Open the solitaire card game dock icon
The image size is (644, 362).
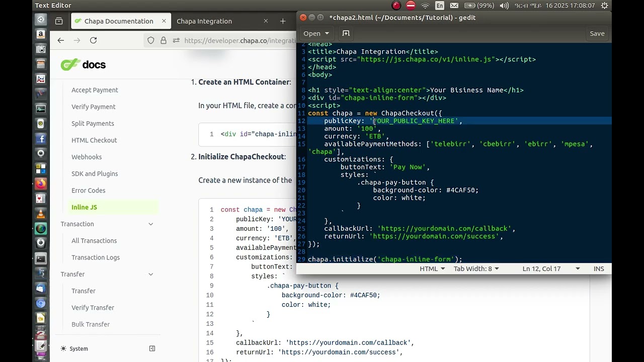tap(41, 199)
